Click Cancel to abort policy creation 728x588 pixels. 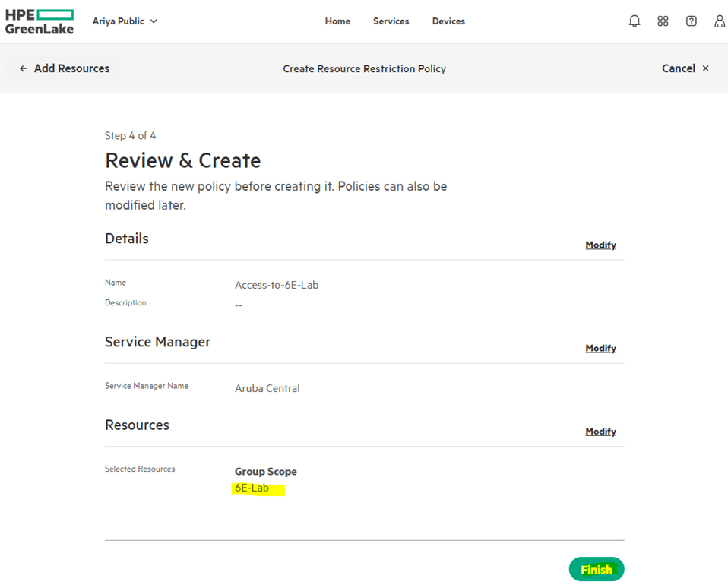(678, 68)
